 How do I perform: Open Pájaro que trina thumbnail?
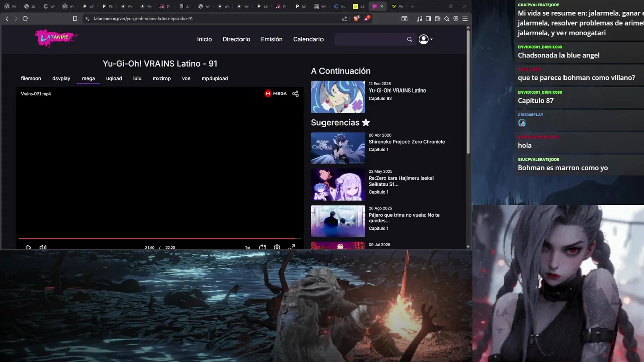tap(338, 221)
